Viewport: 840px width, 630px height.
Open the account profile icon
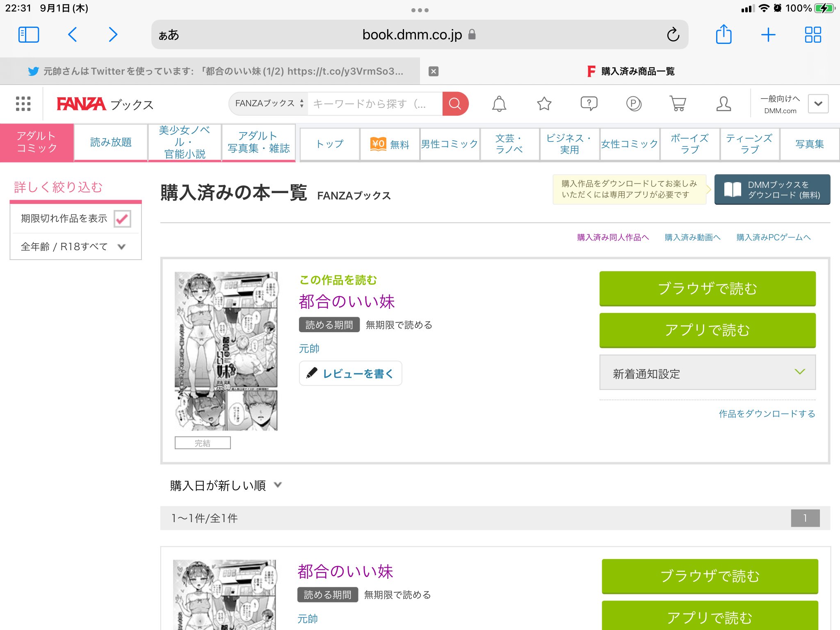(724, 104)
